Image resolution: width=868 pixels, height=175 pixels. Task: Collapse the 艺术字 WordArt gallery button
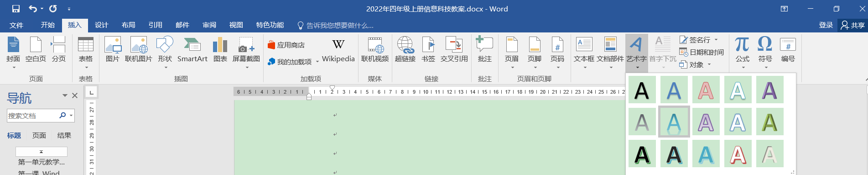pyautogui.click(x=636, y=53)
